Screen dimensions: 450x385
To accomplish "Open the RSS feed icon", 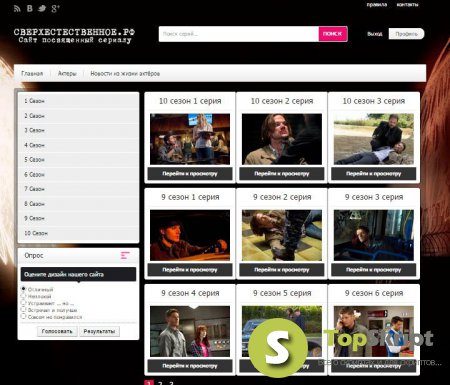I will 17,9.
